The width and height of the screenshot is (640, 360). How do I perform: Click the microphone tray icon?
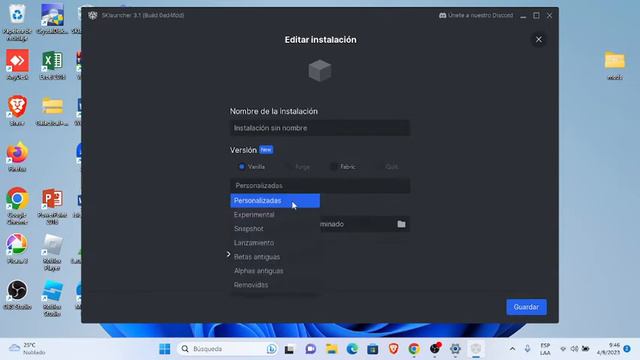527,349
